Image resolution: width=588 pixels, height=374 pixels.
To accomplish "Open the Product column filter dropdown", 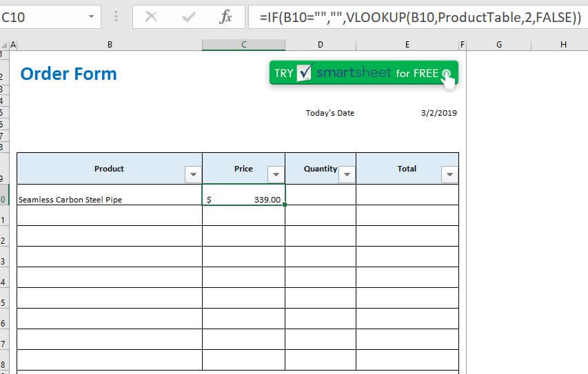I will tap(193, 175).
